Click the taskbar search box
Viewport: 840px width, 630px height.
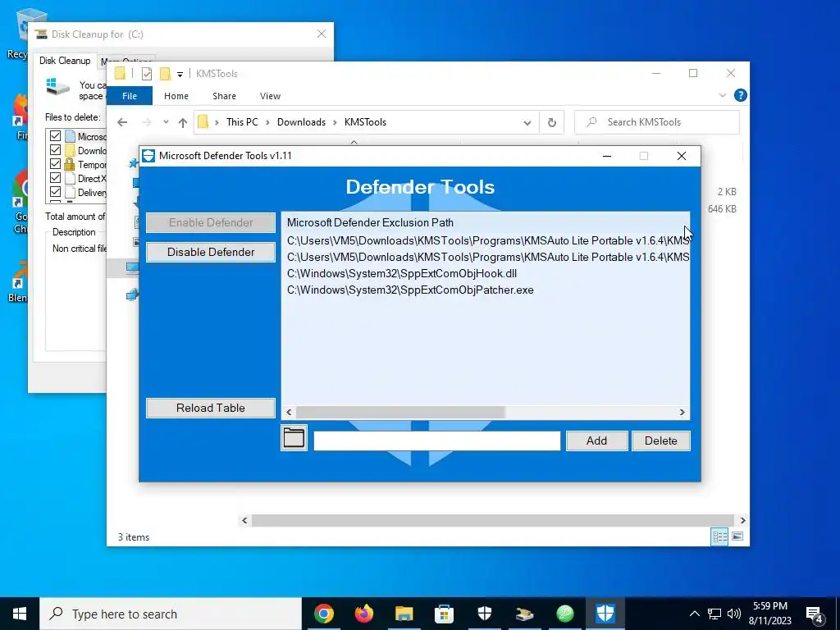171,614
